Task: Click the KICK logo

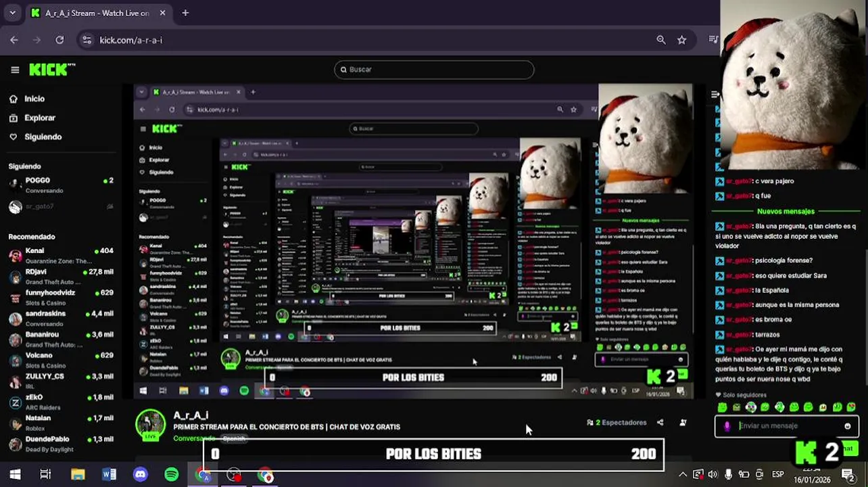Action: coord(52,70)
